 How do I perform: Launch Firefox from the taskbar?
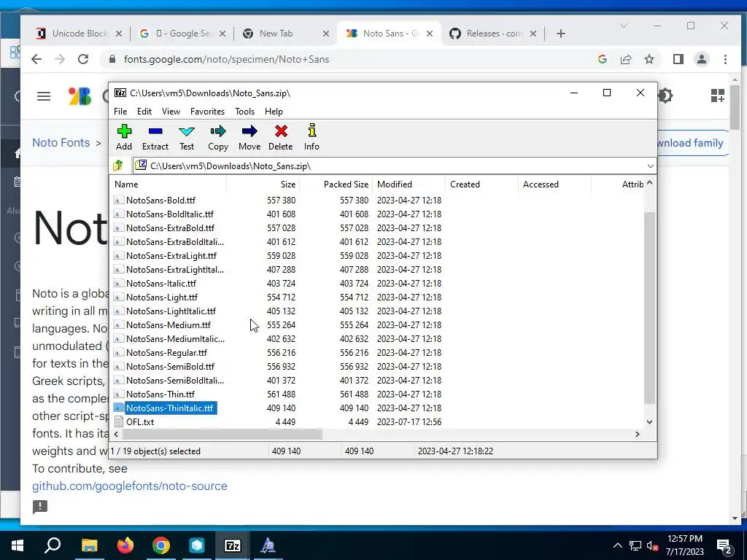tap(125, 545)
